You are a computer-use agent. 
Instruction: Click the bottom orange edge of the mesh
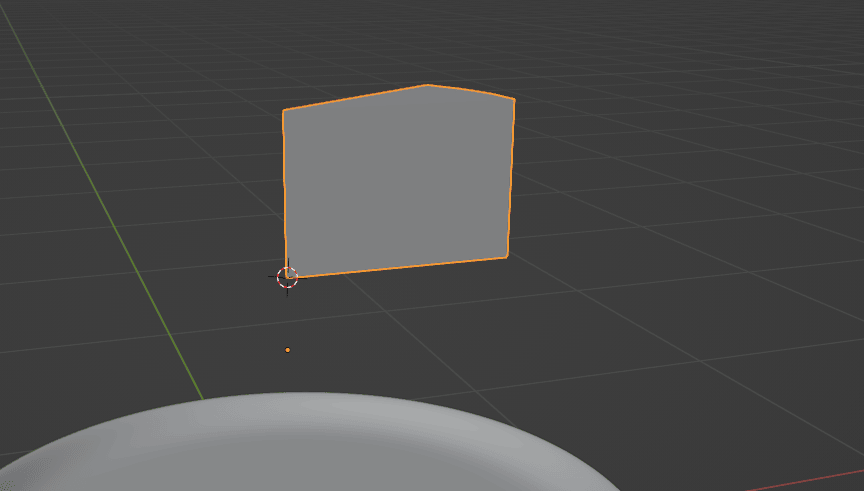[x=400, y=267]
